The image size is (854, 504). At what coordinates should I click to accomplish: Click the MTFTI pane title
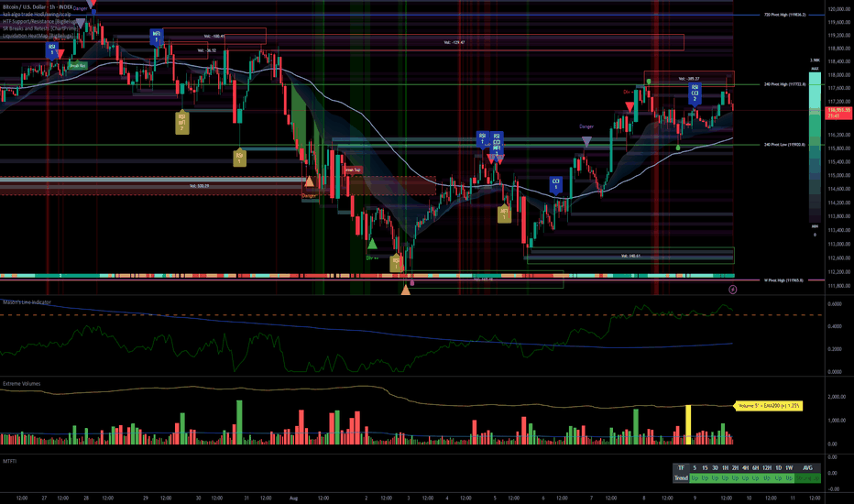click(9, 461)
